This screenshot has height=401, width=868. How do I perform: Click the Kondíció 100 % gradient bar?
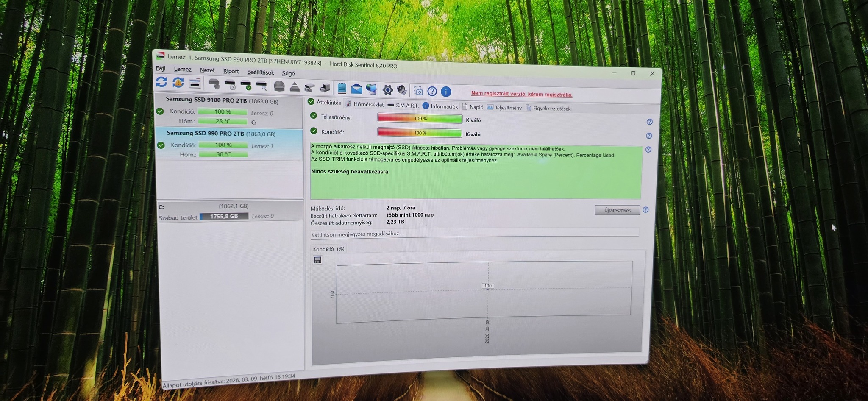click(x=420, y=133)
